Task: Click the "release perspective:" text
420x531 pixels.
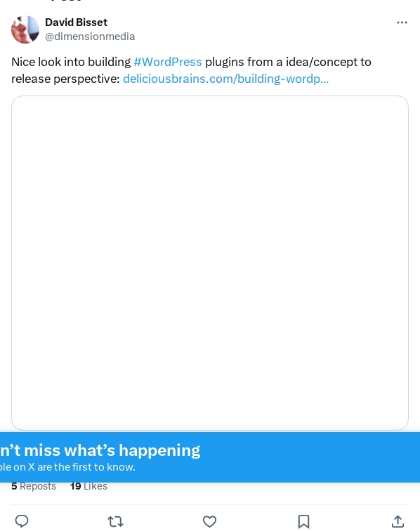Action: 65,79
